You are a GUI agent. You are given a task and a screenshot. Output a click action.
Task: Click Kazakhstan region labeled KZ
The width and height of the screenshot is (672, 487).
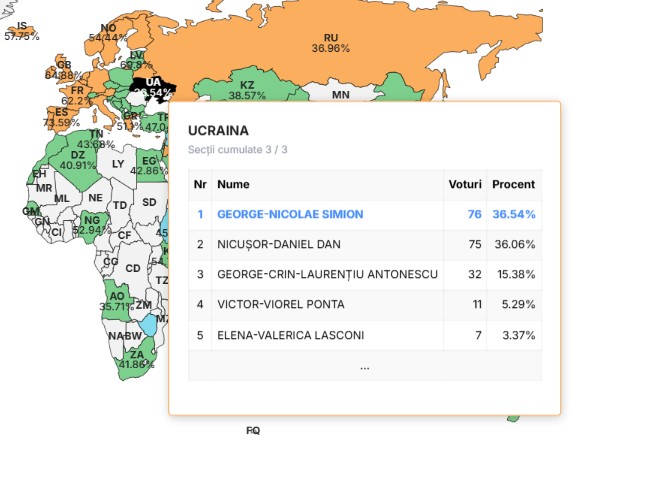click(x=247, y=89)
